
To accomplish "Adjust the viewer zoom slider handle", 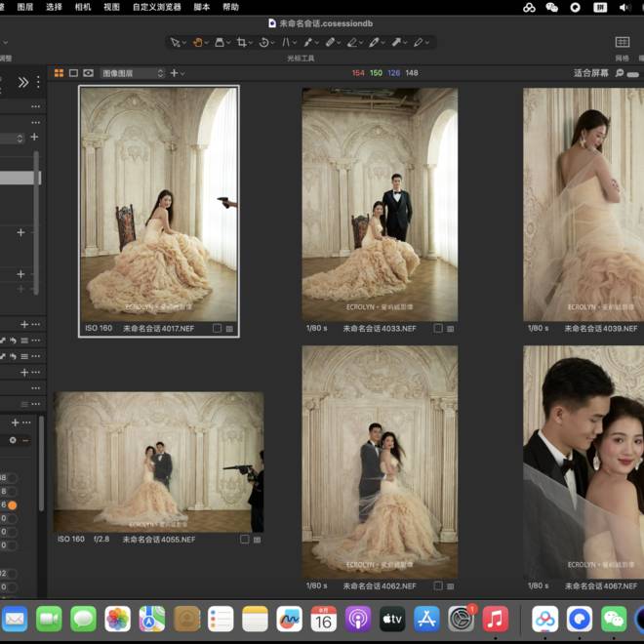I will tap(633, 74).
